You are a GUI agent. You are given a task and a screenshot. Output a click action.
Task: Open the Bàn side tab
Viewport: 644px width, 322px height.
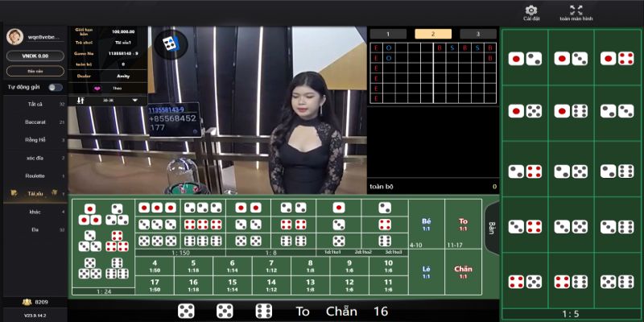tap(491, 228)
